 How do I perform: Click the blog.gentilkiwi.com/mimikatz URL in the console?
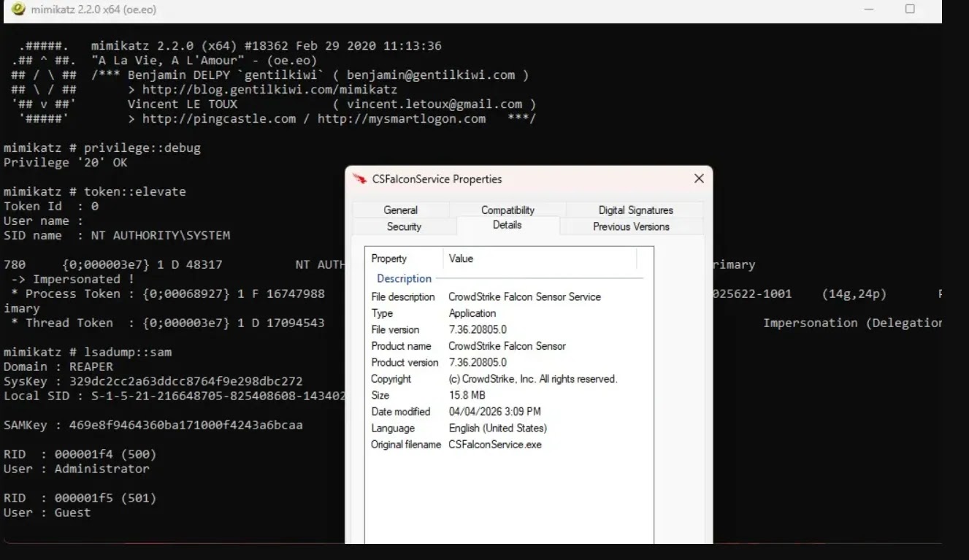(x=269, y=89)
